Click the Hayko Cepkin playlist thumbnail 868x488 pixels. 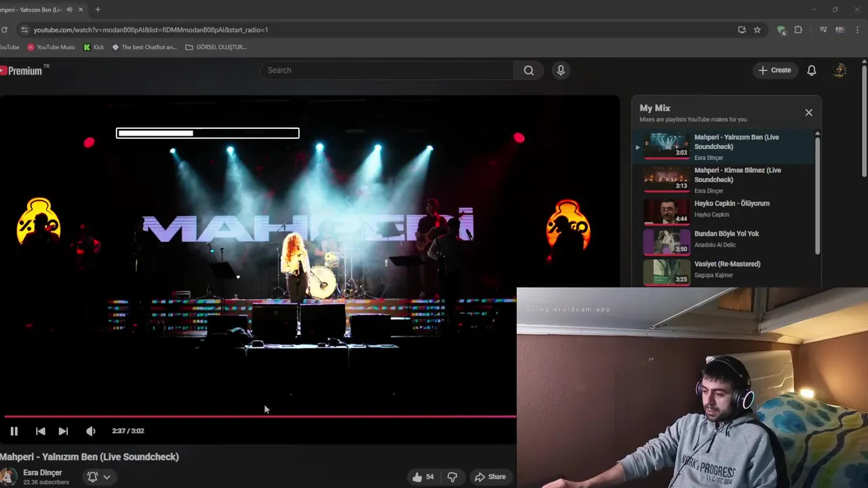667,211
